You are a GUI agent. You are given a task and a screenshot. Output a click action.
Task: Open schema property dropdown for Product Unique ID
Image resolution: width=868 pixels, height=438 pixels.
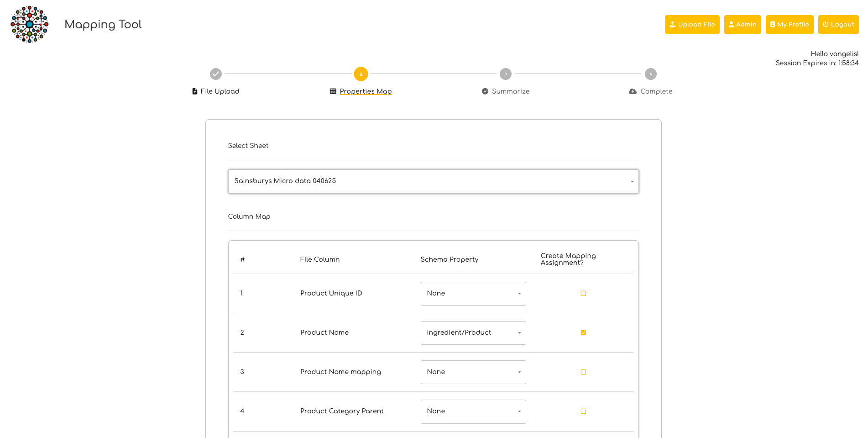click(473, 294)
